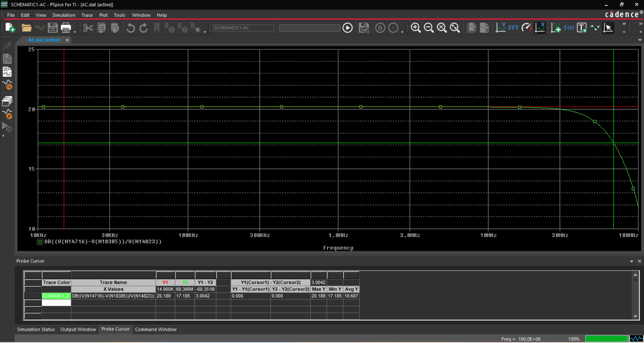644x343 pixels.
Task: Pause the running simulation
Action: pos(380,28)
